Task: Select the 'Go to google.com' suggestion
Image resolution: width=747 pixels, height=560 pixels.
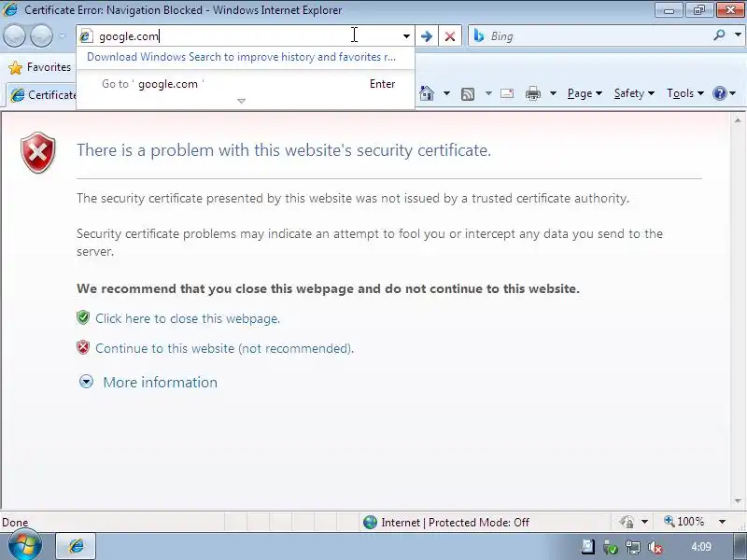Action: [246, 84]
